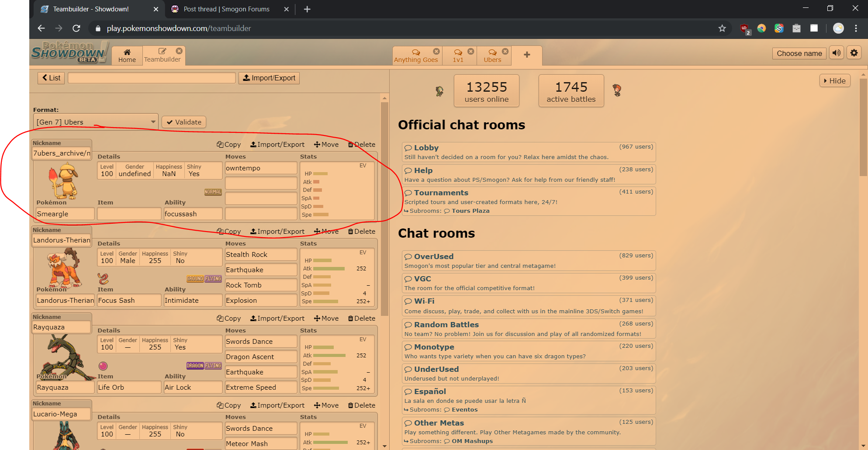Edit Landorus-Therian's Explosion move
This screenshot has height=450, width=868.
point(261,301)
